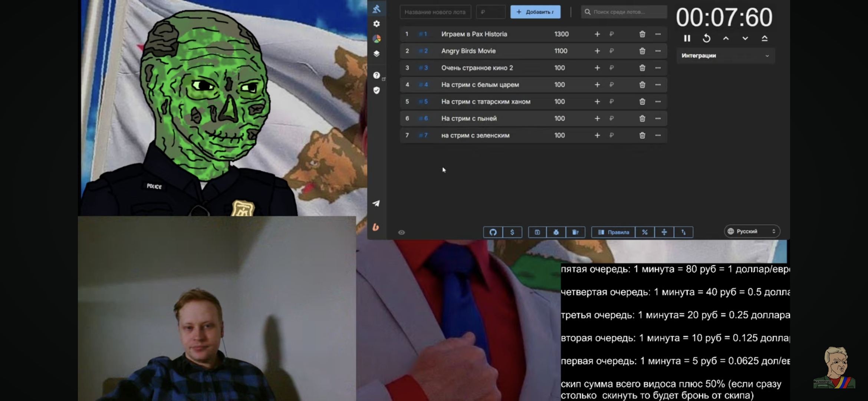This screenshot has height=401, width=868.
Task: Pause the countdown timer
Action: point(687,38)
